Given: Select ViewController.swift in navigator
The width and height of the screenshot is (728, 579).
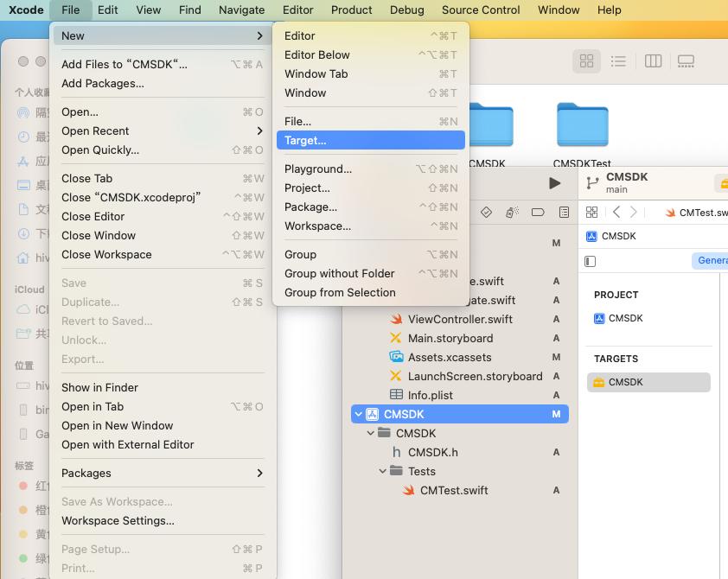Looking at the screenshot, I should [x=460, y=319].
